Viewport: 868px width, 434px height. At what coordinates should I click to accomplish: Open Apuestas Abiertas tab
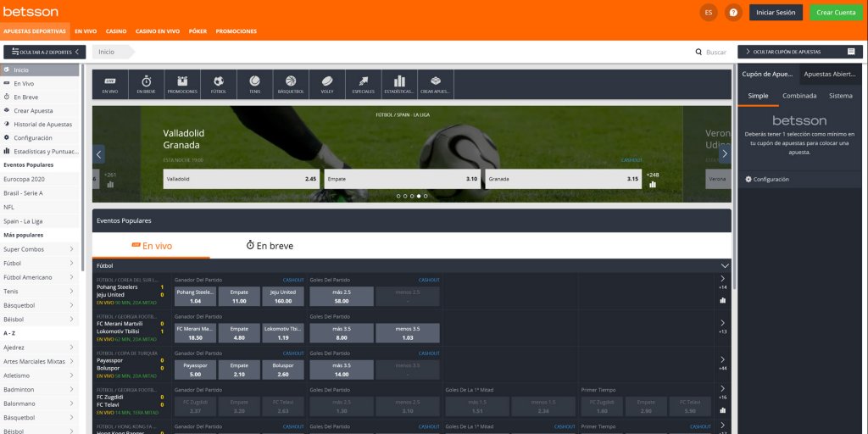831,75
